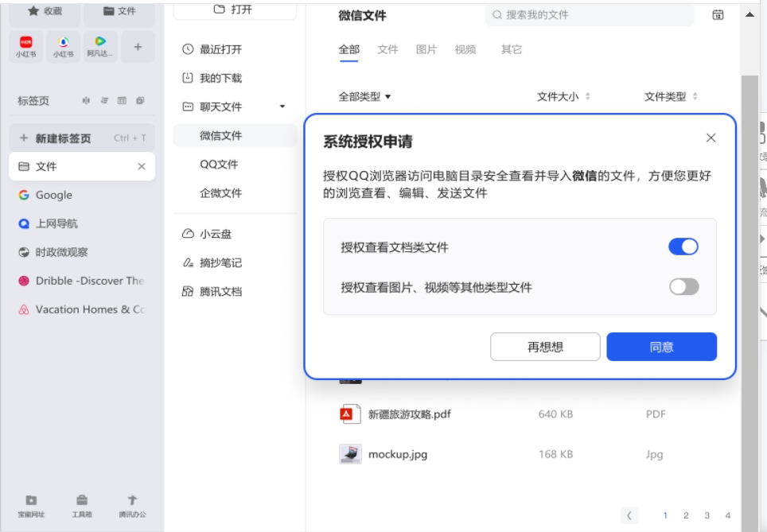Switch to the 时政微观察 tab
The height and width of the screenshot is (532, 767).
(x=82, y=252)
